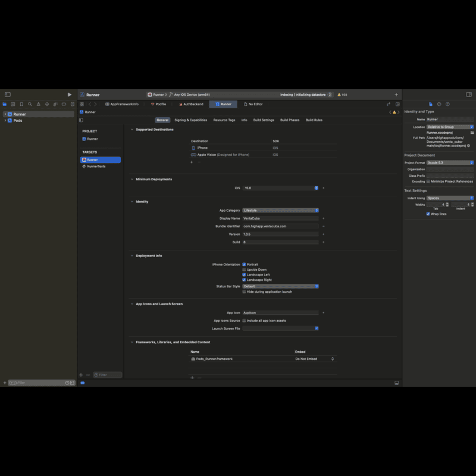Expand the Pods project in navigator

(x=5, y=120)
